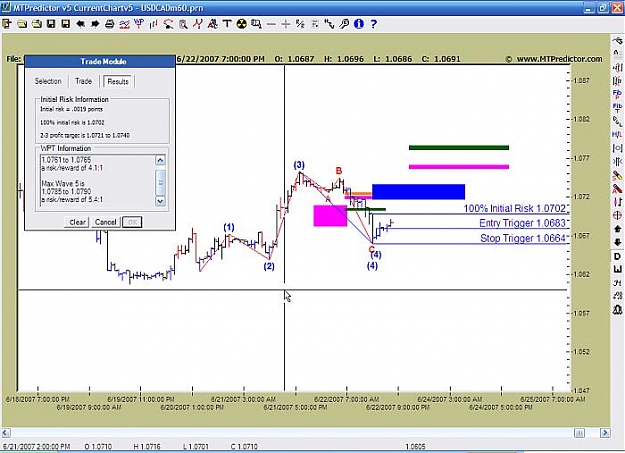The height and width of the screenshot is (453, 625).
Task: Click the second open folder icon
Action: pyautogui.click(x=37, y=24)
